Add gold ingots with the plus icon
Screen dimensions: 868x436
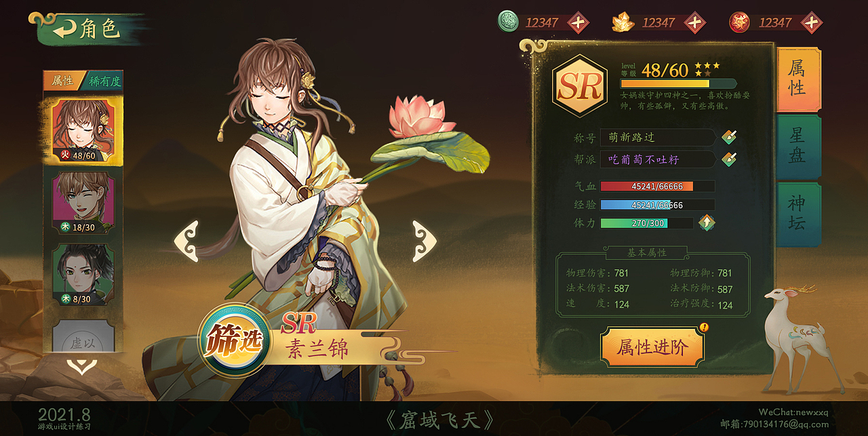(695, 22)
